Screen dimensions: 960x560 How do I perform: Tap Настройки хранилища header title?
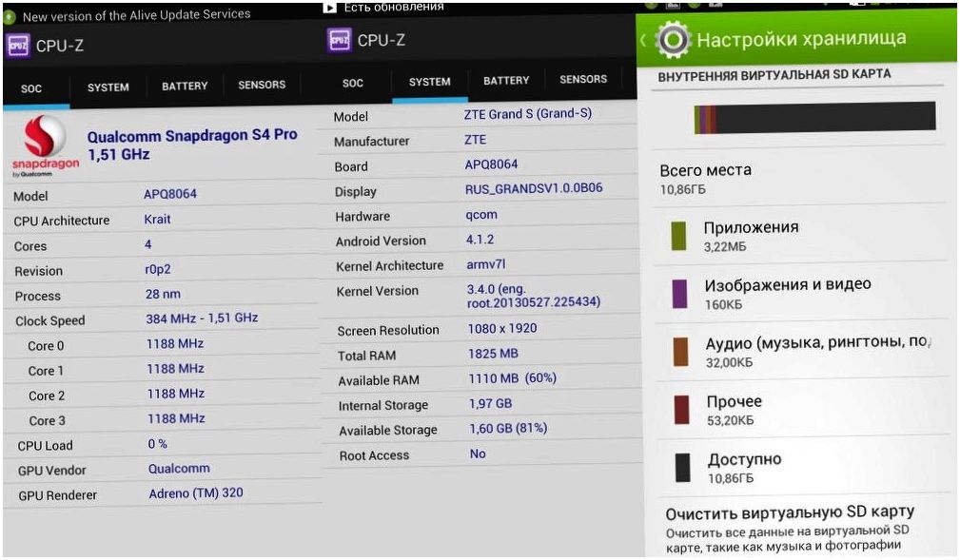801,39
